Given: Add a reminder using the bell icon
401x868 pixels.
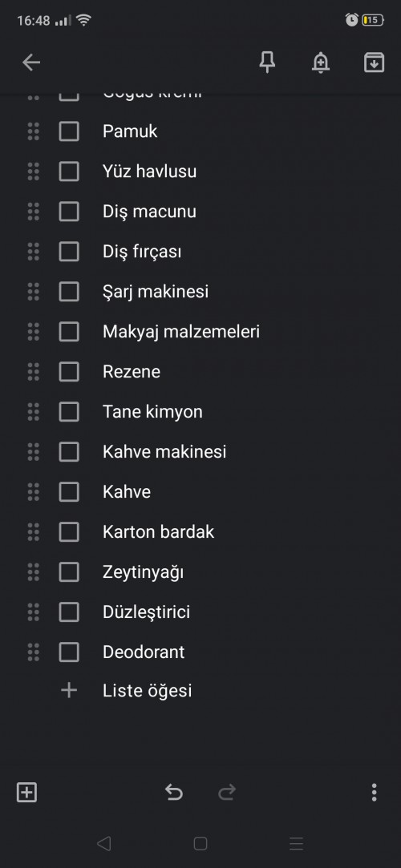Looking at the screenshot, I should pos(321,63).
